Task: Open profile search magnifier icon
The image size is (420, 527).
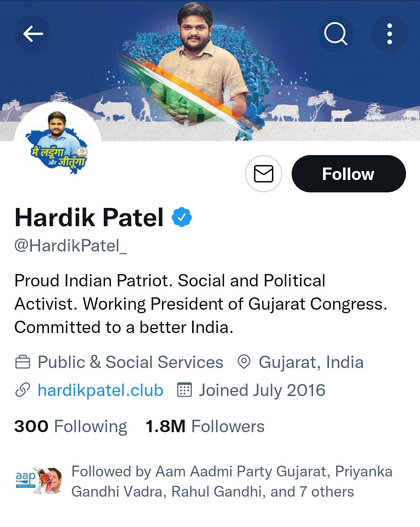Action: (x=336, y=34)
